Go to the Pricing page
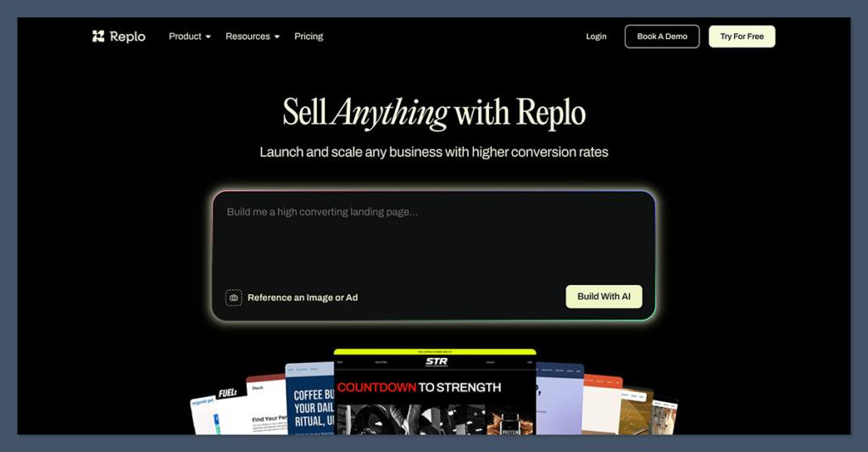 [309, 36]
